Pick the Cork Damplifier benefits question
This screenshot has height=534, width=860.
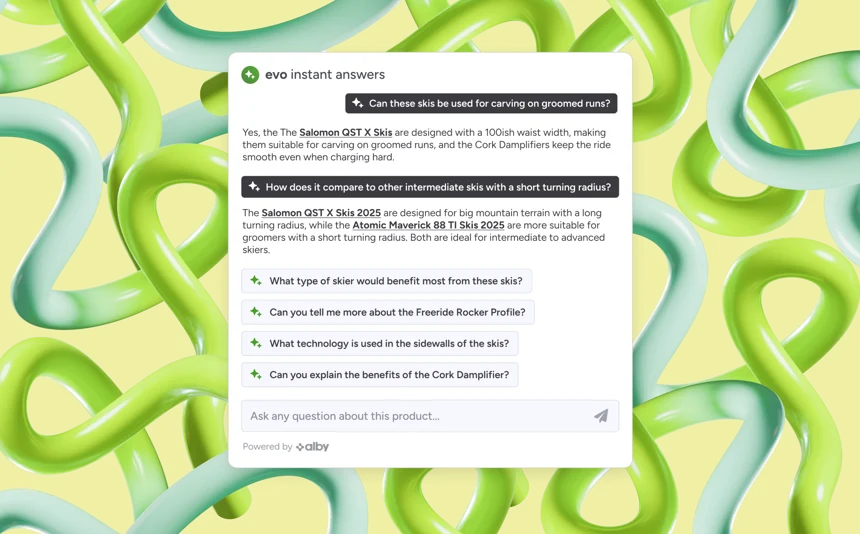(x=380, y=374)
